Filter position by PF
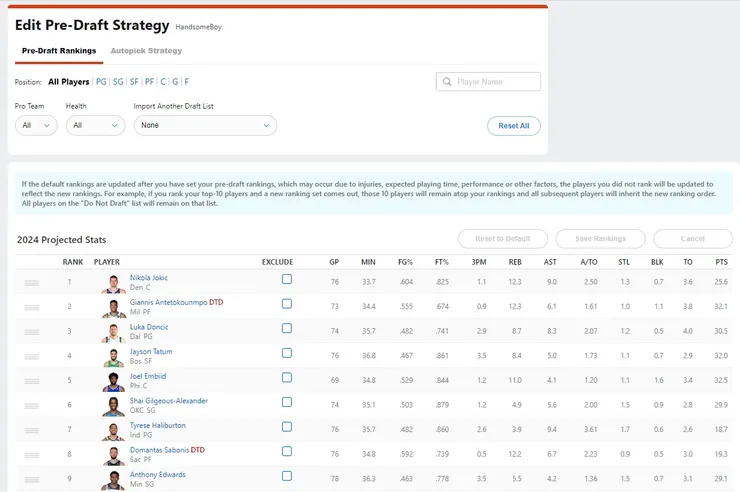Screen dimensions: 740x492 click(150, 82)
